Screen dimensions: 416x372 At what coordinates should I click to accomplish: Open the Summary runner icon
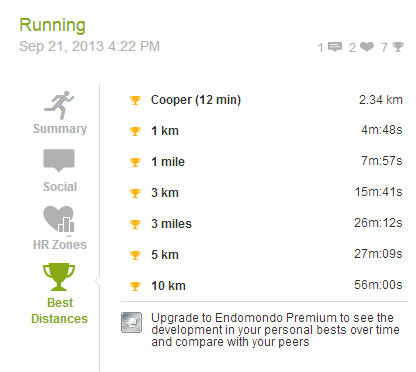(x=59, y=105)
